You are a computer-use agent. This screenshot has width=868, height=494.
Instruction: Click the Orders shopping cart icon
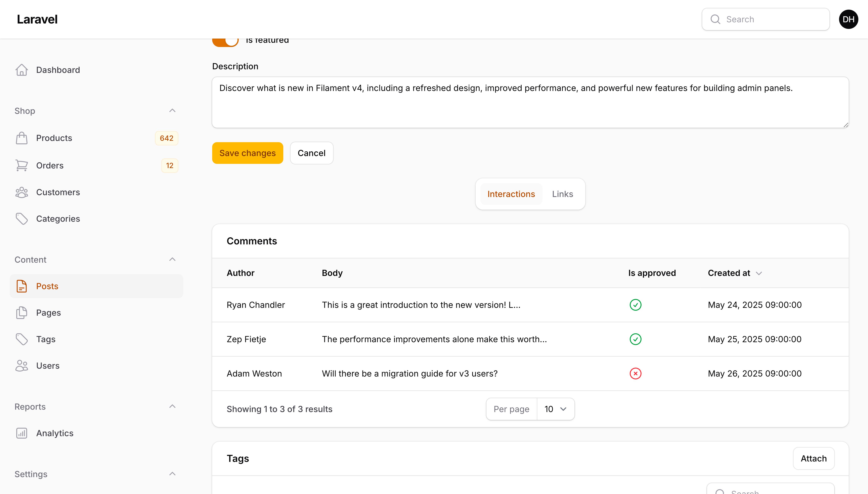(22, 165)
